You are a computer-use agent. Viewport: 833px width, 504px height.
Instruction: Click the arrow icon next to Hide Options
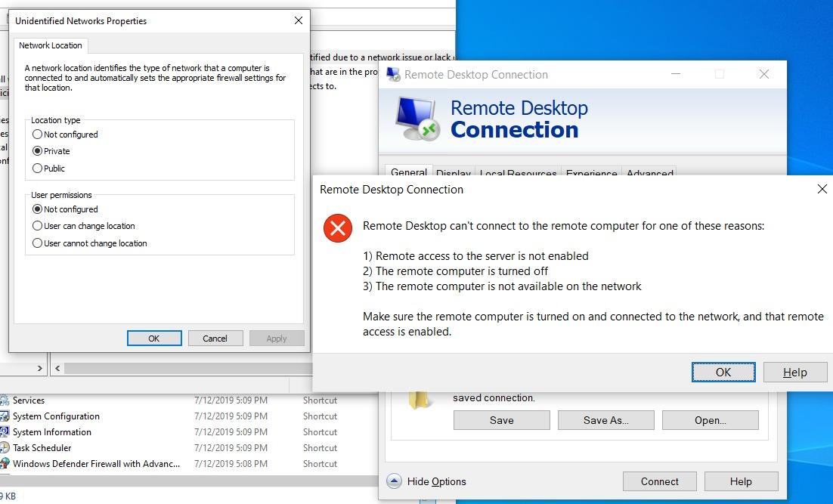pyautogui.click(x=394, y=481)
